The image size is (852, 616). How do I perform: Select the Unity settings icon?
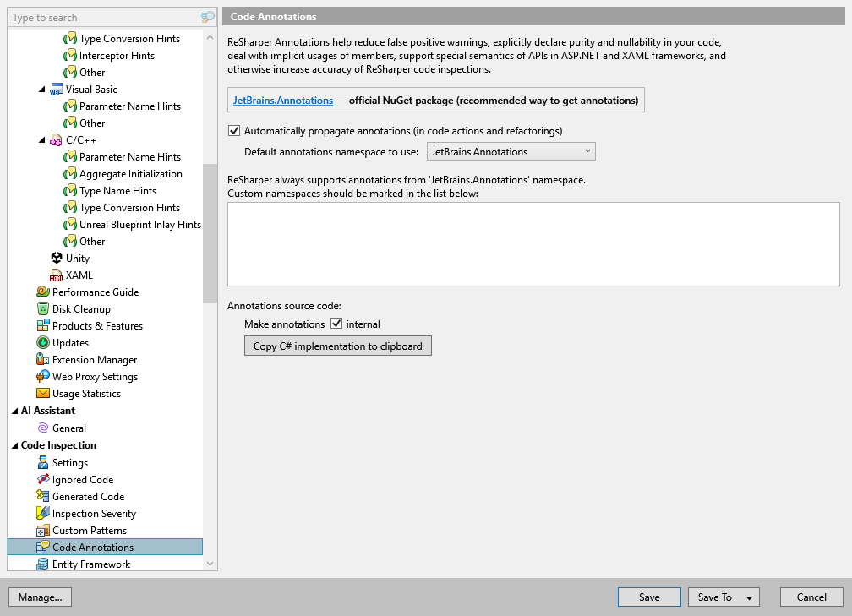(x=56, y=258)
